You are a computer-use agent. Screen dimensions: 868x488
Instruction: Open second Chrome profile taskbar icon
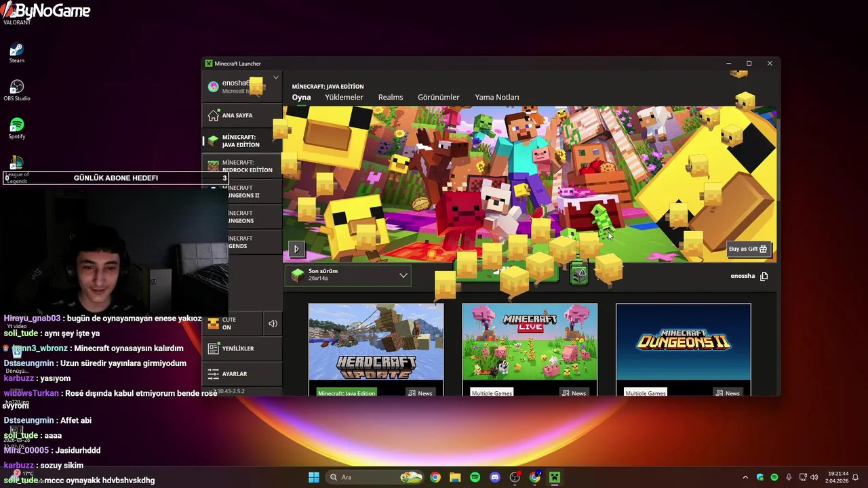click(535, 477)
